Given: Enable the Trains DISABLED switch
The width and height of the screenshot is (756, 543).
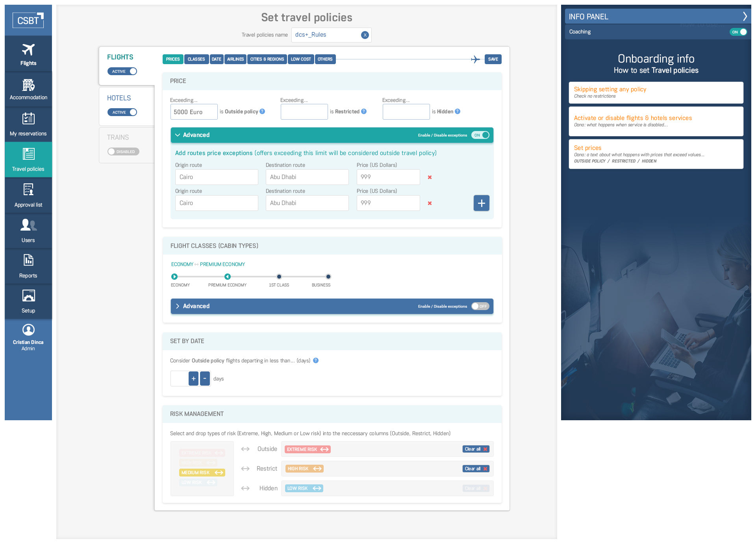Looking at the screenshot, I should click(123, 151).
